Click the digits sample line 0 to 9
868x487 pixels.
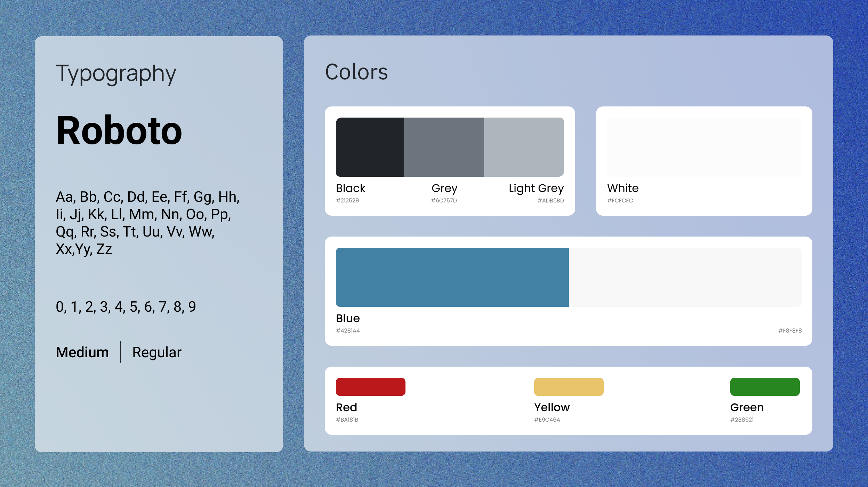[126, 307]
